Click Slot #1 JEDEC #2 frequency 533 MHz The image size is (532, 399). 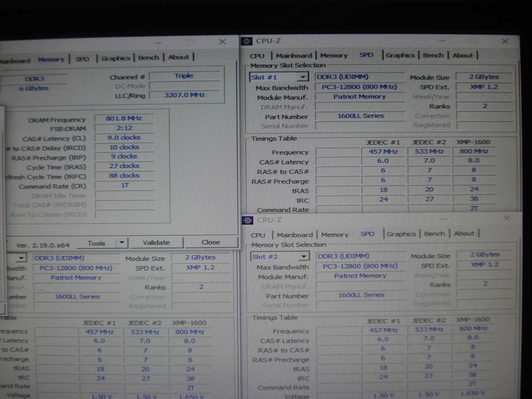pos(429,151)
